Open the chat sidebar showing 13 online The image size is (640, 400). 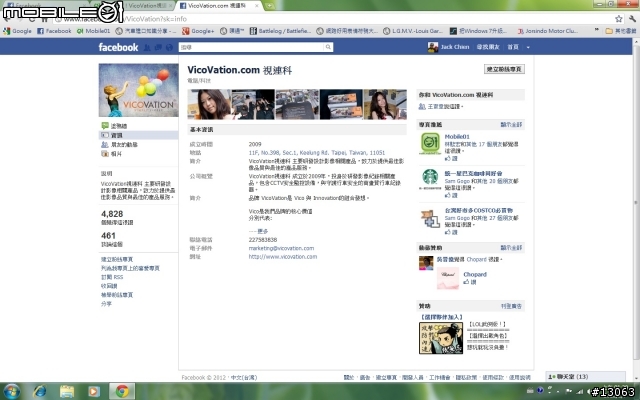[585, 376]
